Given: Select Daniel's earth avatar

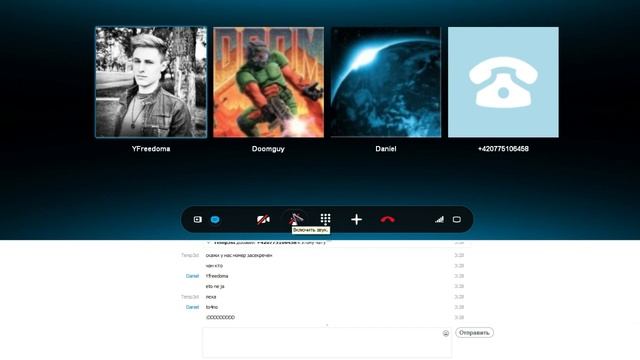Looking at the screenshot, I should point(386,82).
